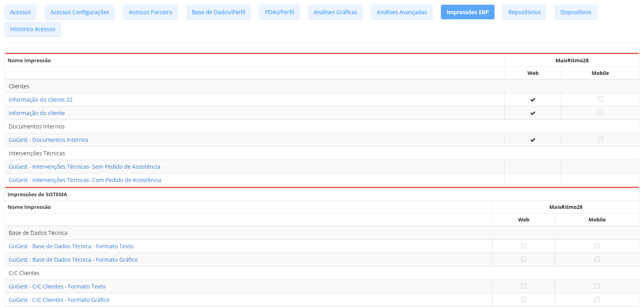Select the active Impressões ERP tab
This screenshot has height=307, width=644.
(468, 12)
